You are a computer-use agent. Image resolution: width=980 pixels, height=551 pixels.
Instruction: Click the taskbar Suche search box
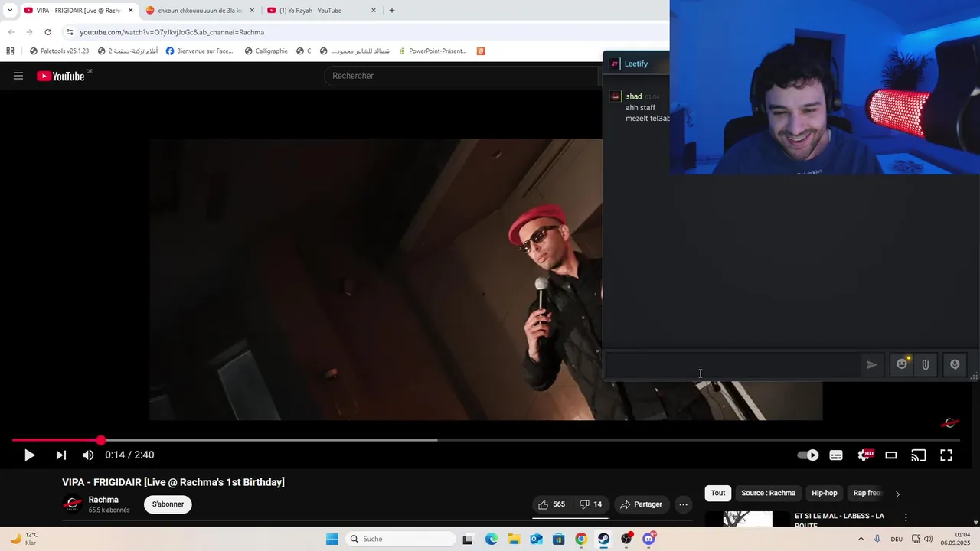400,539
